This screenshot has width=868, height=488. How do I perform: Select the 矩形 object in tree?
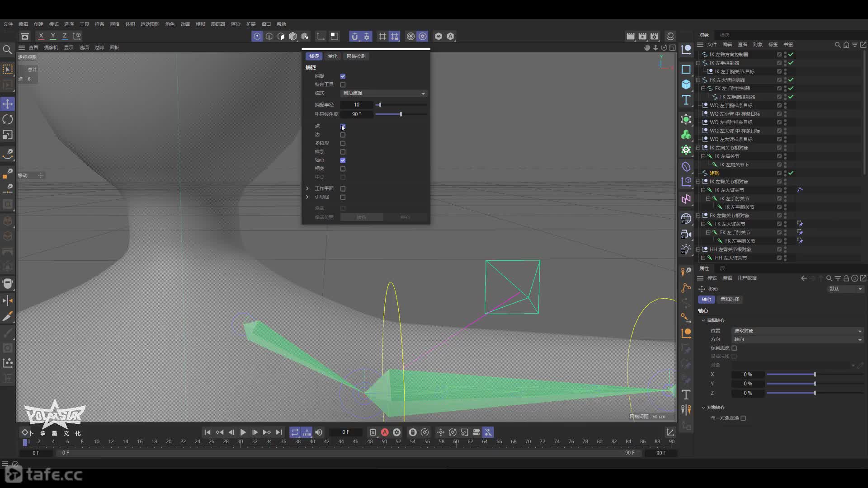point(714,173)
